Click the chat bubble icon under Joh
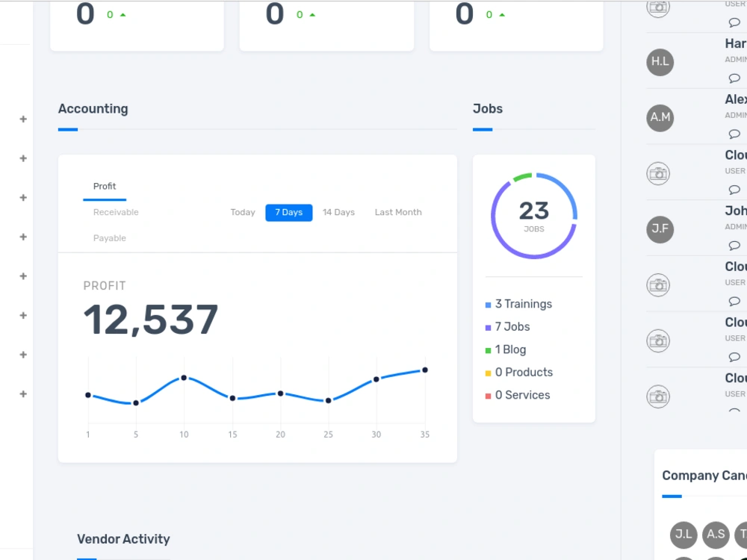747x560 pixels. point(734,245)
